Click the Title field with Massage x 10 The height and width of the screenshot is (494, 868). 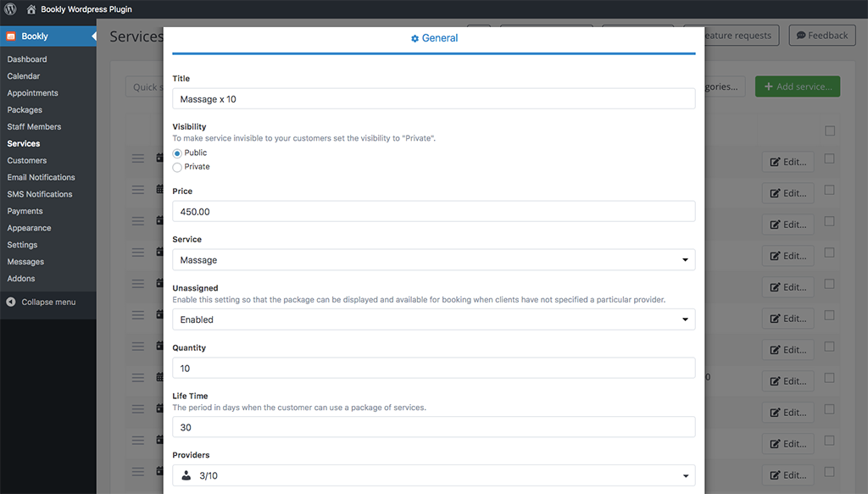[433, 99]
